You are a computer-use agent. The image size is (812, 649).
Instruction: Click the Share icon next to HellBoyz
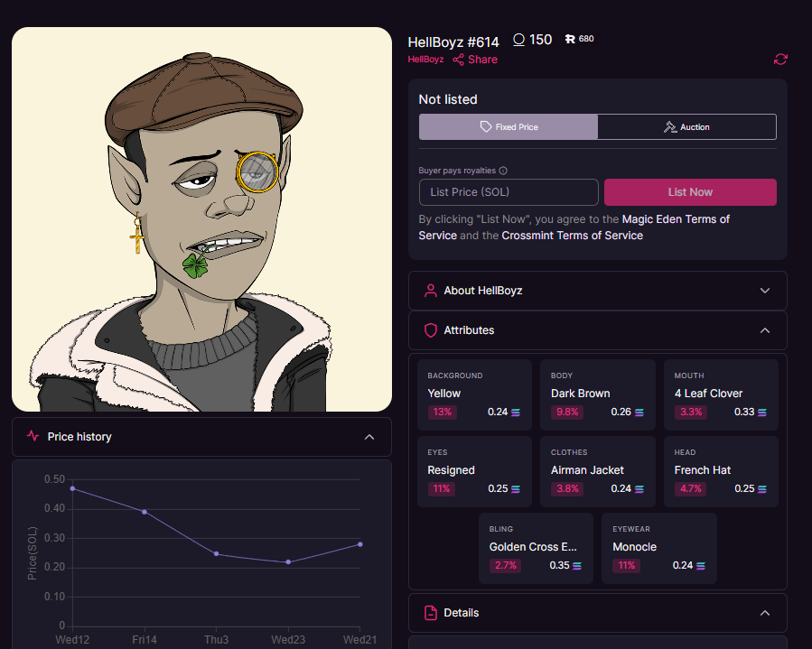[458, 60]
